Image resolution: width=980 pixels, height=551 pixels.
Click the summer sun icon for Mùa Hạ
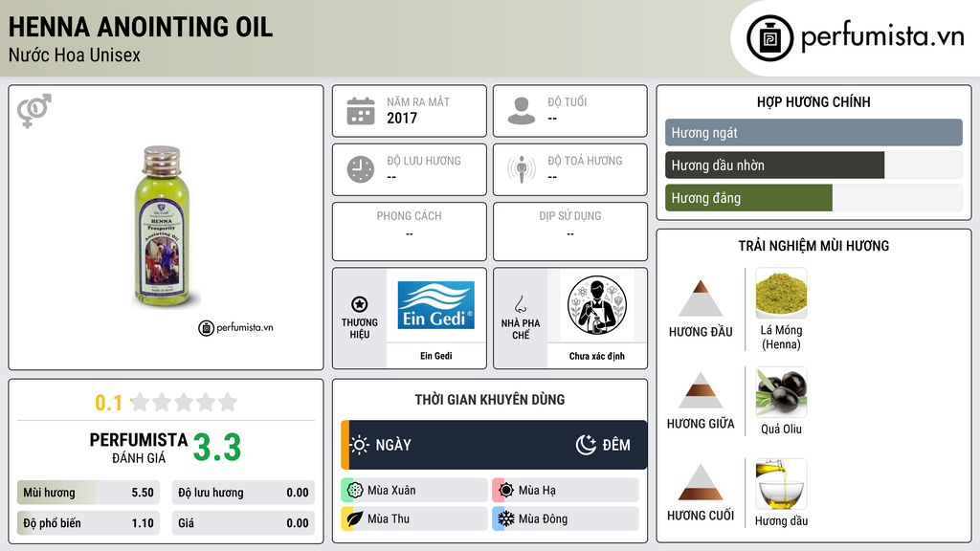pos(506,491)
